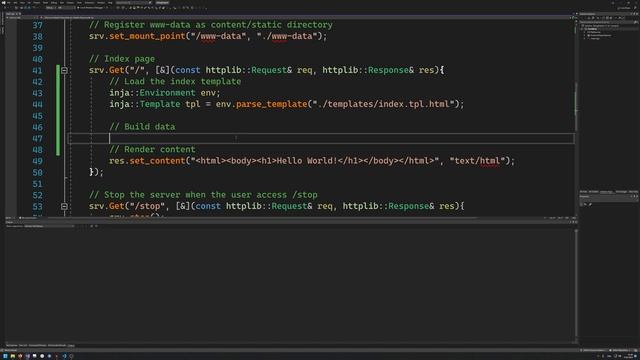Switch to Visual Studio on the taskbar
The image size is (640, 360).
pos(27,356)
